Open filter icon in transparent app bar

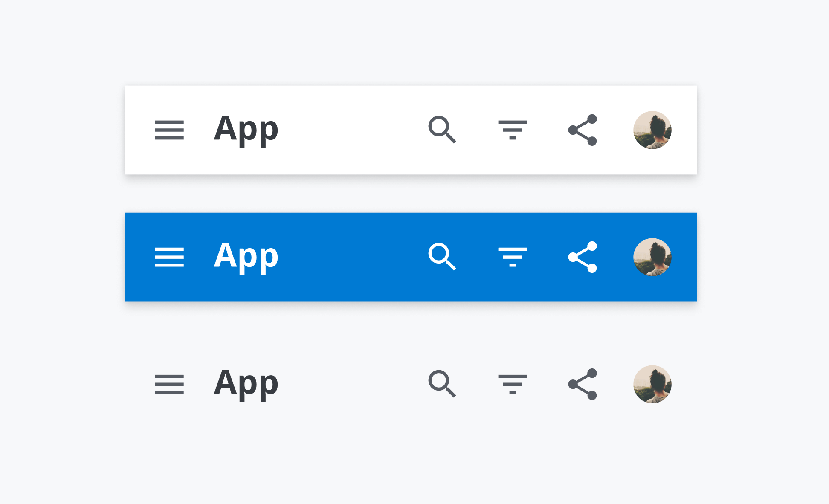pos(513,384)
